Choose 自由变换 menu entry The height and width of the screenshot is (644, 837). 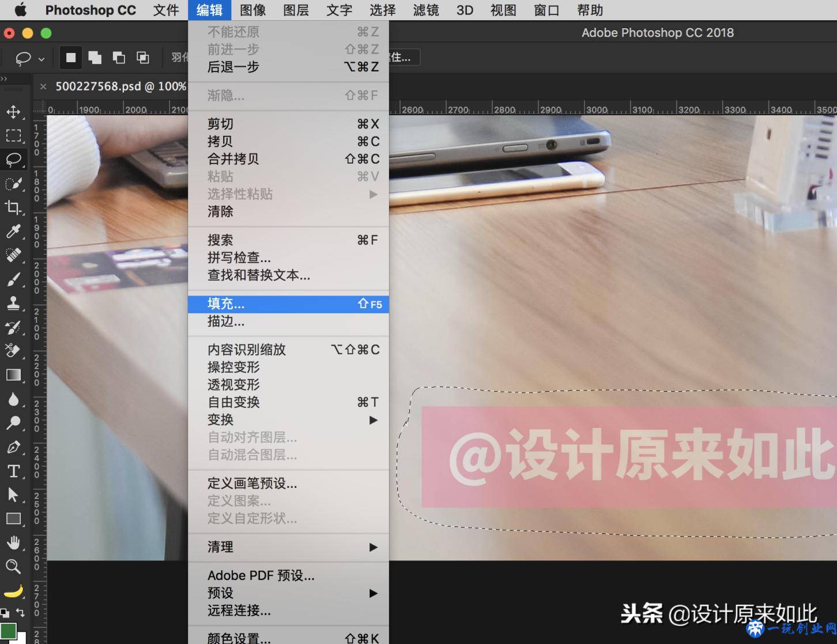tap(288, 402)
